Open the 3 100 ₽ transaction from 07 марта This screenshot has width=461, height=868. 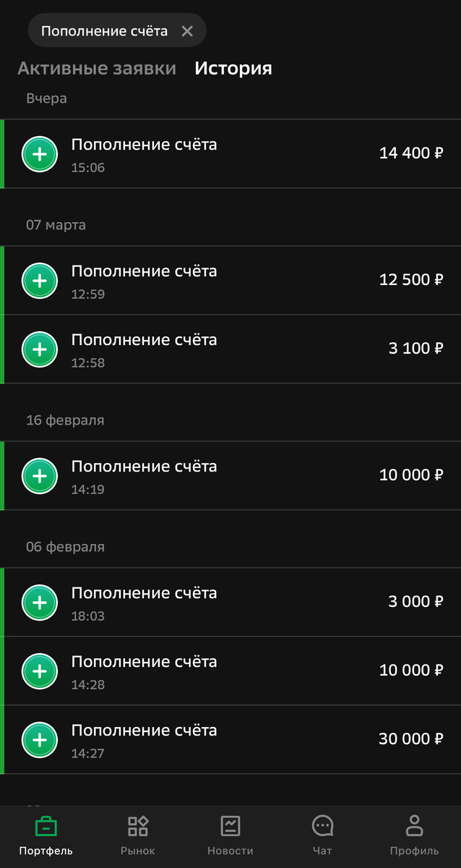[x=231, y=349]
